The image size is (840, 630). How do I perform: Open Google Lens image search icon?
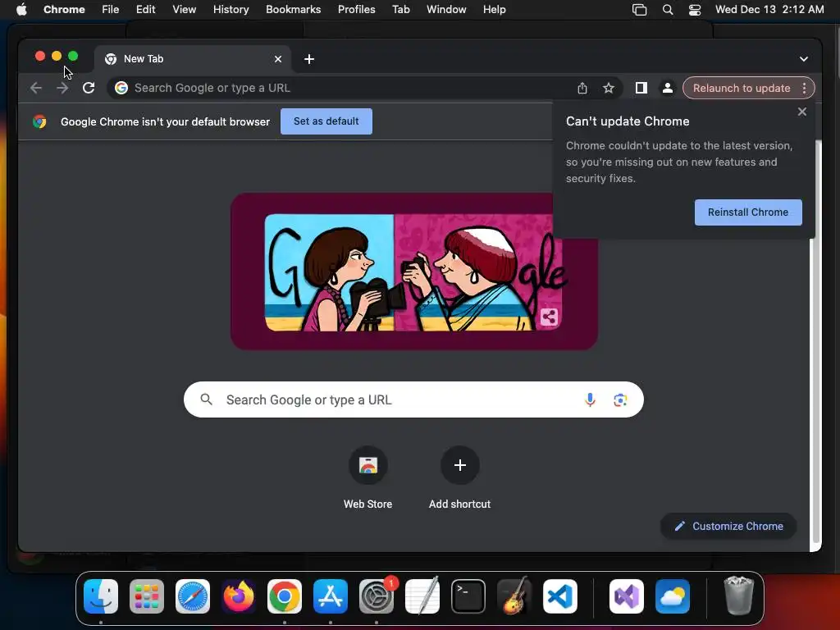click(620, 399)
